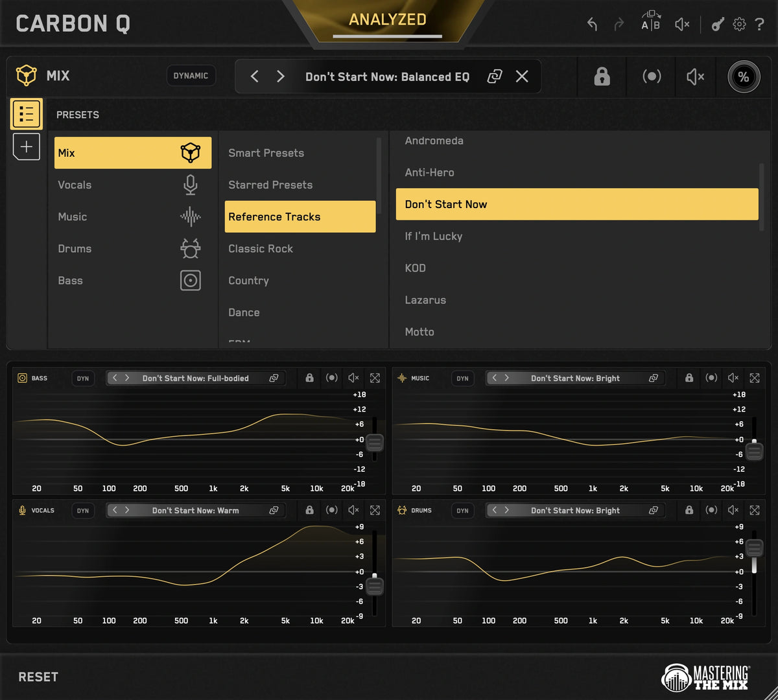Switch to the ANALYZED tab
This screenshot has height=700, width=778.
click(x=388, y=20)
